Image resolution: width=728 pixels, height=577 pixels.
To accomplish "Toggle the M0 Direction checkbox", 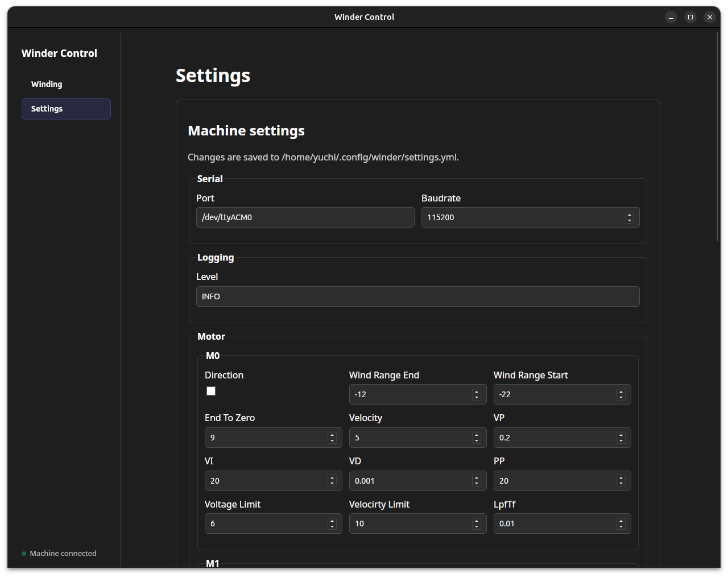I will [211, 391].
